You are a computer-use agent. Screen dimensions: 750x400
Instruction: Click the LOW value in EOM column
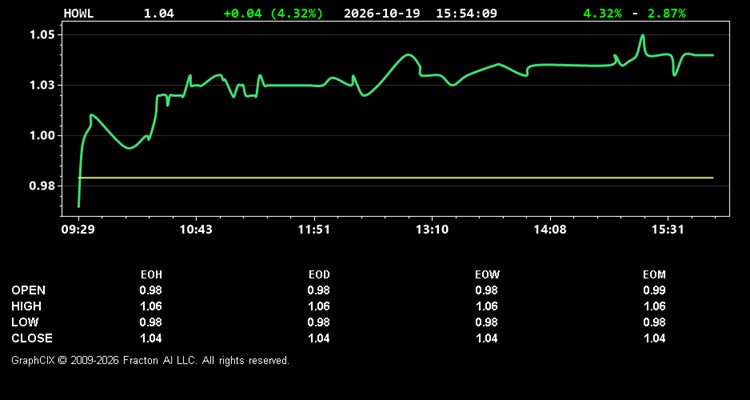click(654, 322)
